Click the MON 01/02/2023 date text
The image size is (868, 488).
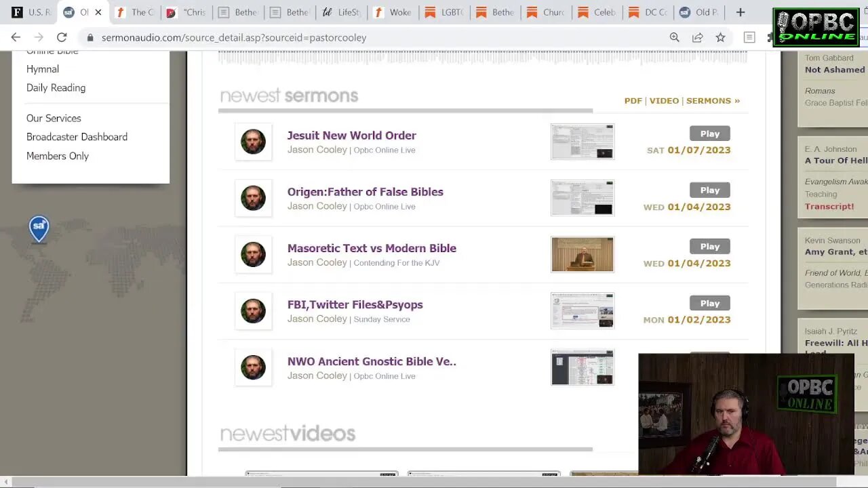687,320
